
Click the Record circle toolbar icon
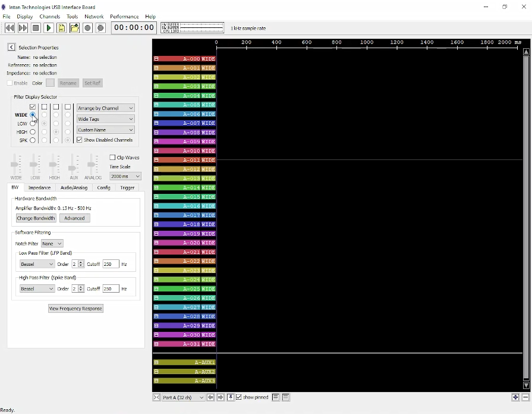pyautogui.click(x=87, y=28)
